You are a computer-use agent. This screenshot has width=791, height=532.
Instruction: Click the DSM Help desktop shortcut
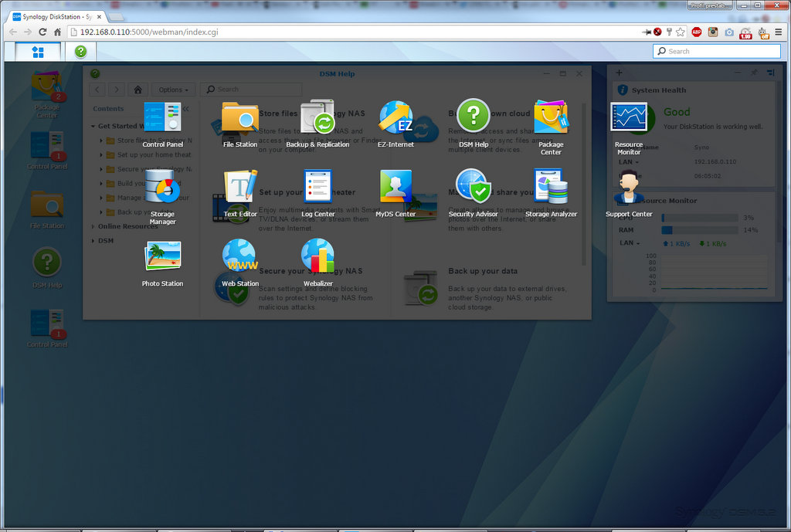point(47,268)
